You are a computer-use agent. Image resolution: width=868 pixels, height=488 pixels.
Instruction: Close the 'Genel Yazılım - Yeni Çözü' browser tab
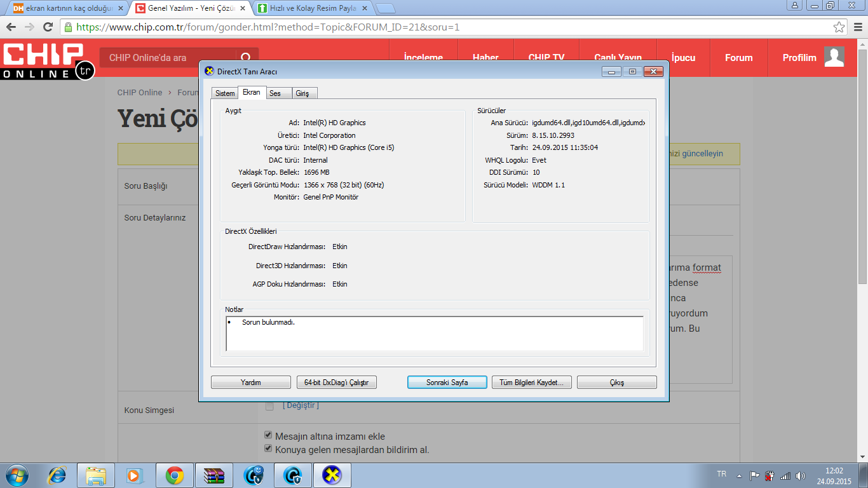point(243,8)
